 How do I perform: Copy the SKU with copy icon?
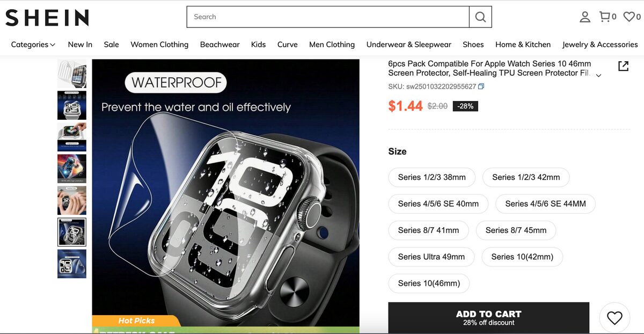tap(481, 86)
